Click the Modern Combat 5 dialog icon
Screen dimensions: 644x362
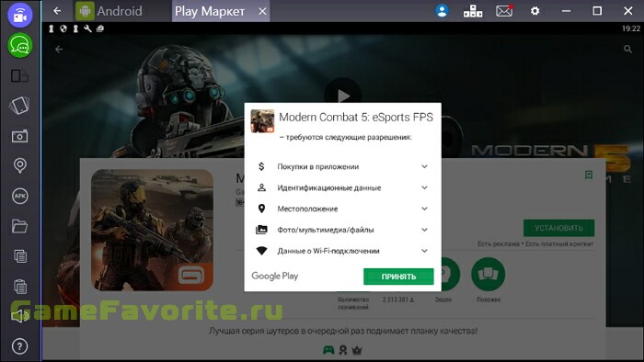262,121
